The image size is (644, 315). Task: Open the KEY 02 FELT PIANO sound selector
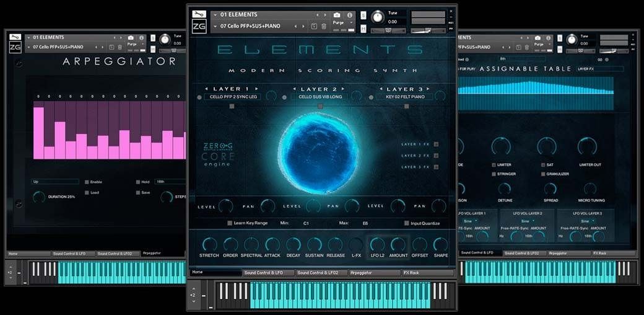tap(404, 97)
